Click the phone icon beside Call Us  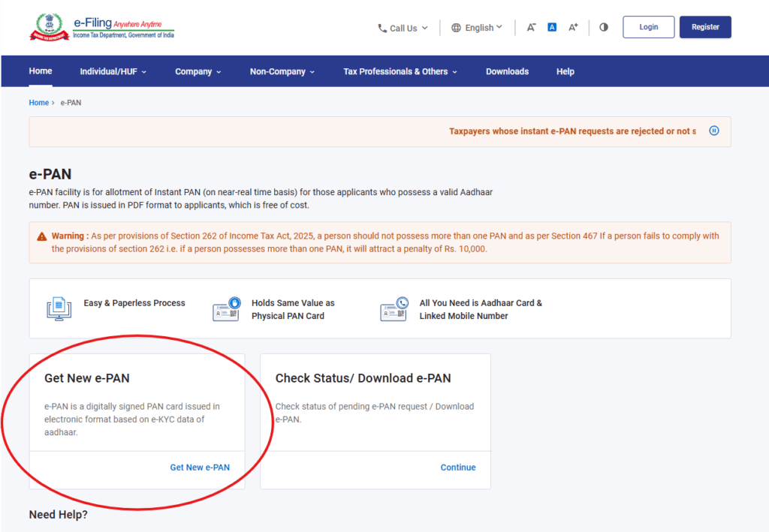tap(382, 29)
